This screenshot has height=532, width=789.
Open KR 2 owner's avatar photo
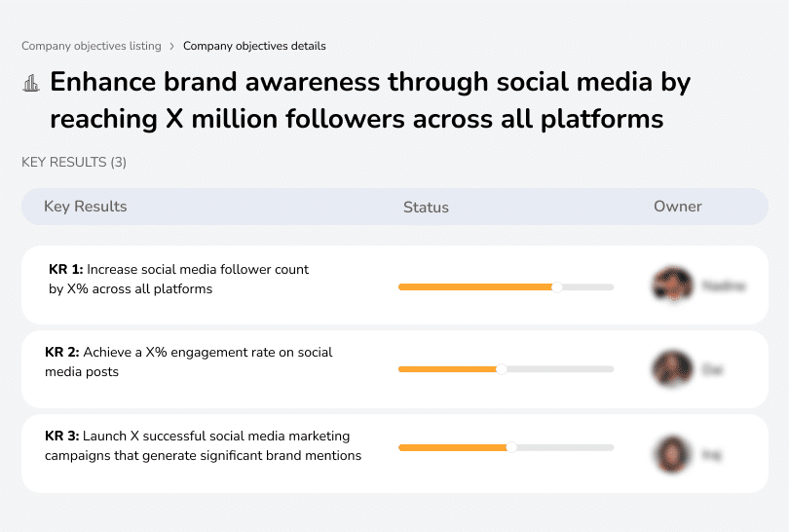tap(672, 369)
